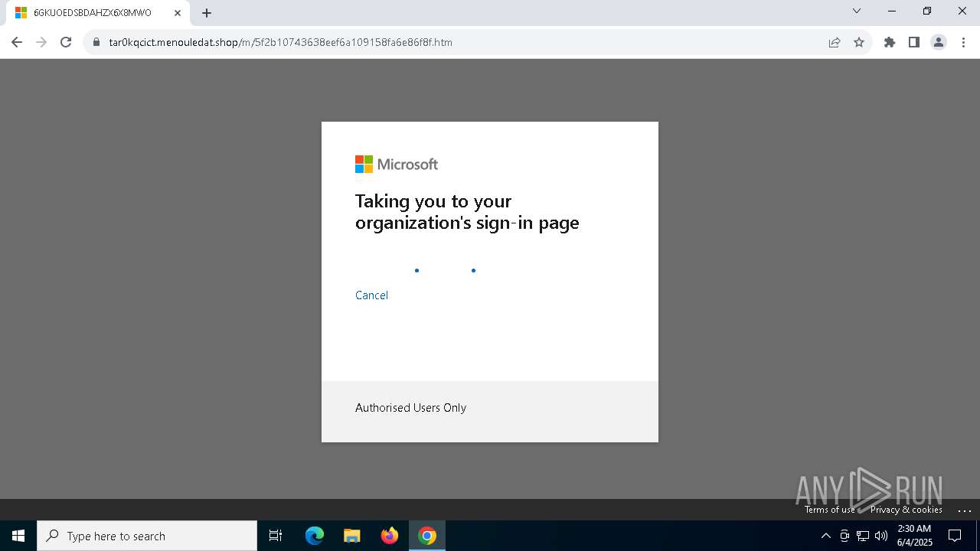Open the clock showing 2:30 AM
This screenshot has height=551, width=980.
[x=914, y=536]
